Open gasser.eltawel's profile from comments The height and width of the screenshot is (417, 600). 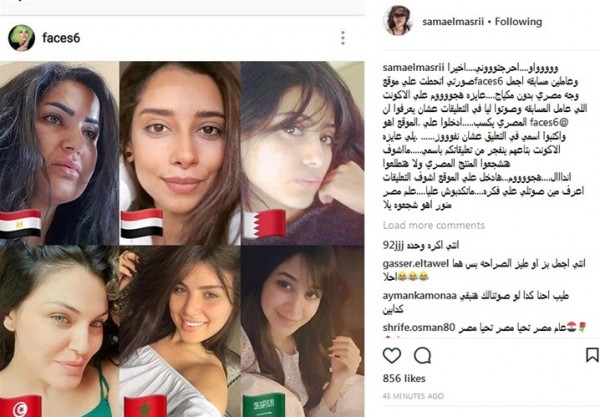tap(416, 263)
